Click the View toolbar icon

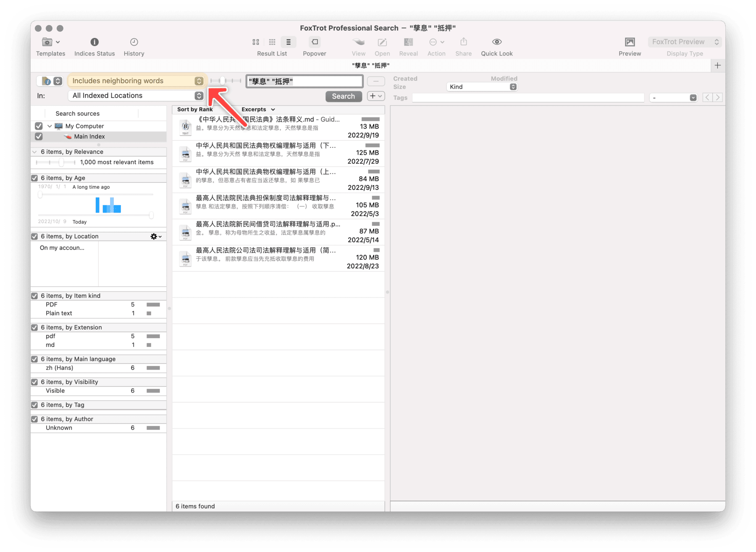coord(358,42)
